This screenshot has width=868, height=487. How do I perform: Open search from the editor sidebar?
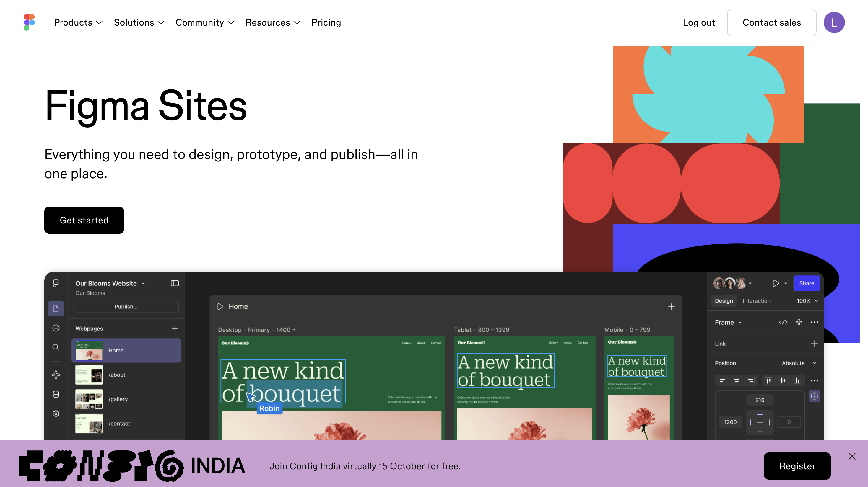click(x=56, y=347)
